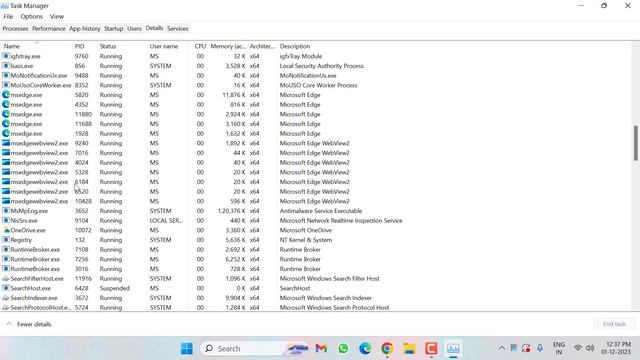
Task: Sort by the Status column header
Action: pos(122,46)
